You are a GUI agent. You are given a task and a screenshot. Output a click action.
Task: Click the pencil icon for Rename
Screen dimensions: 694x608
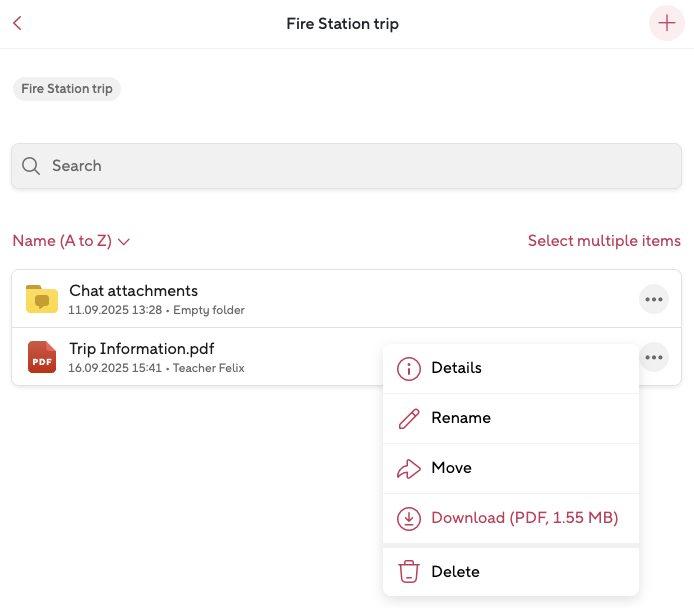tap(409, 419)
